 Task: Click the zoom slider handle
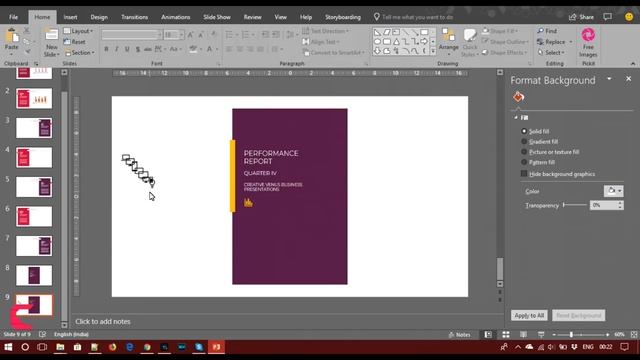(x=571, y=335)
